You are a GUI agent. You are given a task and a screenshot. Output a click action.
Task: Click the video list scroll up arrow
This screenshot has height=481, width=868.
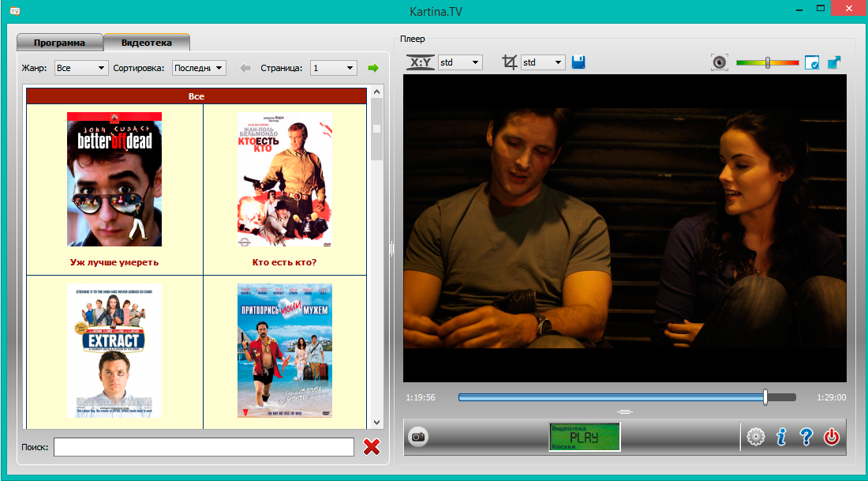pyautogui.click(x=377, y=92)
